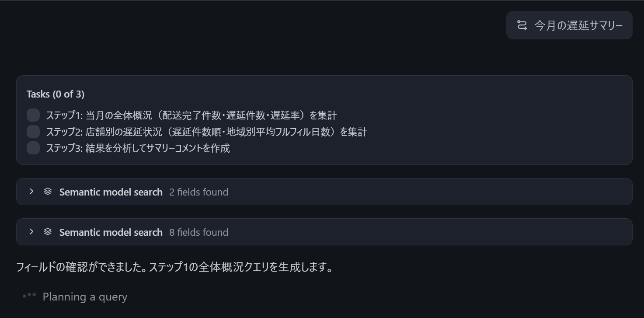The width and height of the screenshot is (644, 318).
Task: Click the Tasks (0 of 3) header
Action: coord(56,94)
